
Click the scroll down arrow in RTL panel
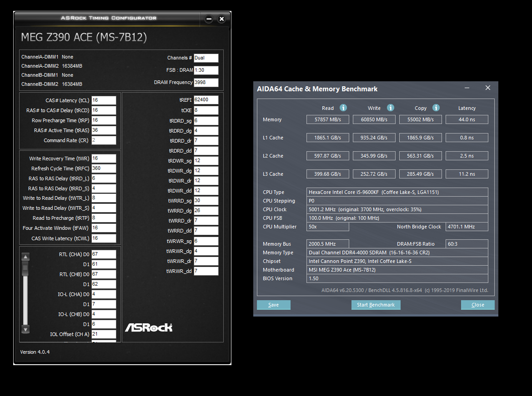pos(25,329)
